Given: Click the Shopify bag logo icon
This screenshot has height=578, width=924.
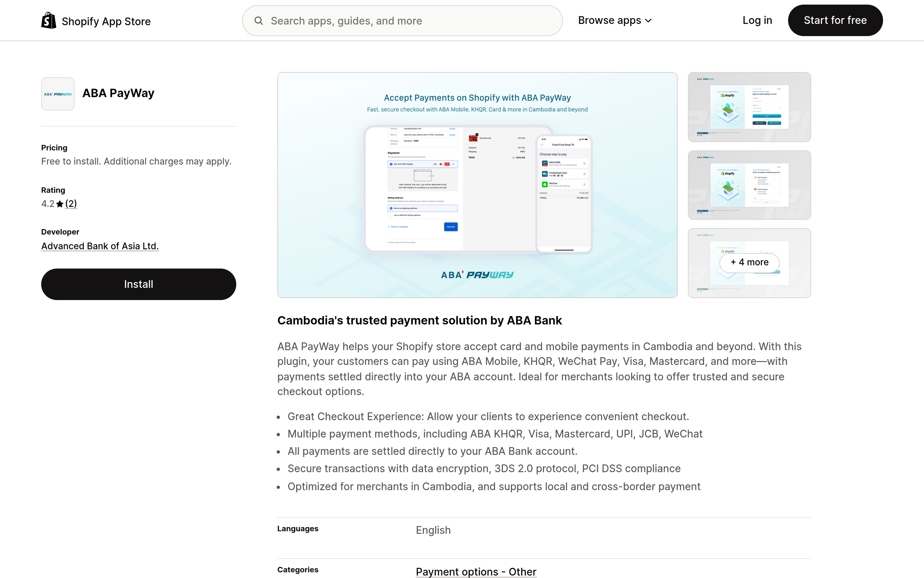Looking at the screenshot, I should click(49, 20).
